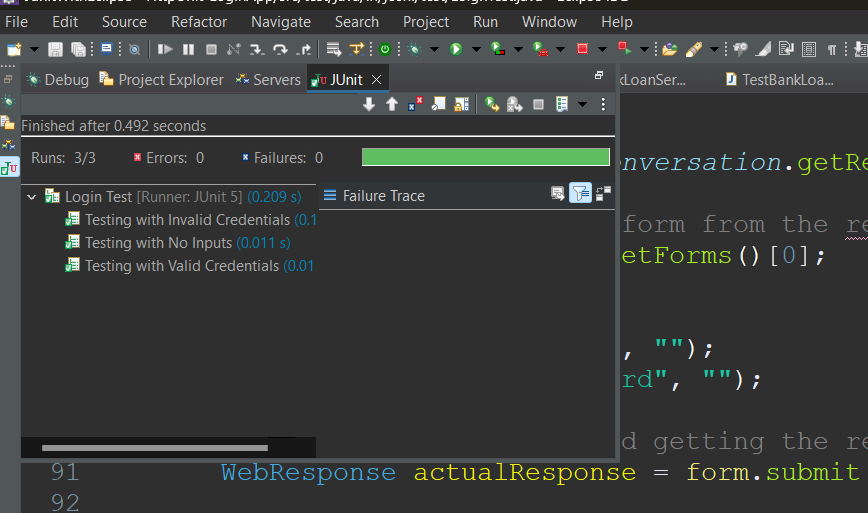Open the Navigate menu
Image resolution: width=868 pixels, height=513 pixels.
tap(281, 22)
